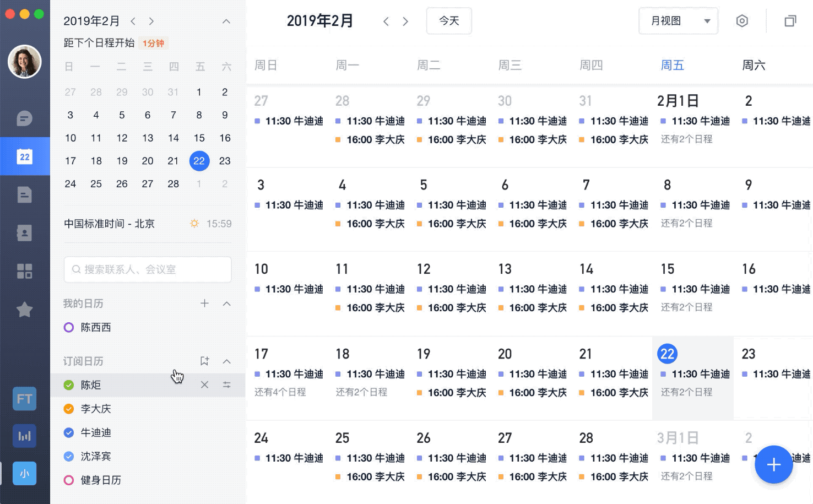Enable the 健身日历 calendar checkbox
813x504 pixels.
(x=69, y=480)
